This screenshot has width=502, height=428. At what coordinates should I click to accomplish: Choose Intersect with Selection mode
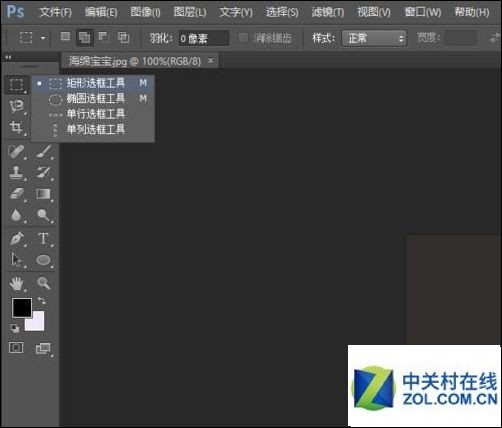coord(123,37)
